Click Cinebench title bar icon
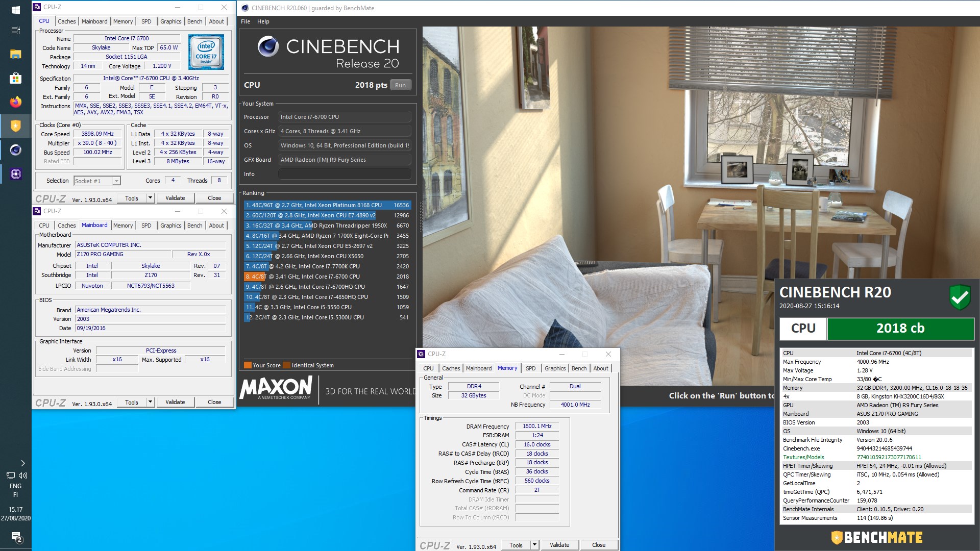Image resolution: width=980 pixels, height=551 pixels. coord(245,8)
